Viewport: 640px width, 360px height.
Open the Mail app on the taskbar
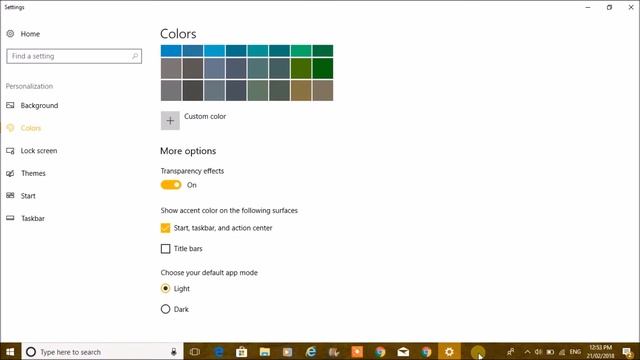tap(403, 352)
